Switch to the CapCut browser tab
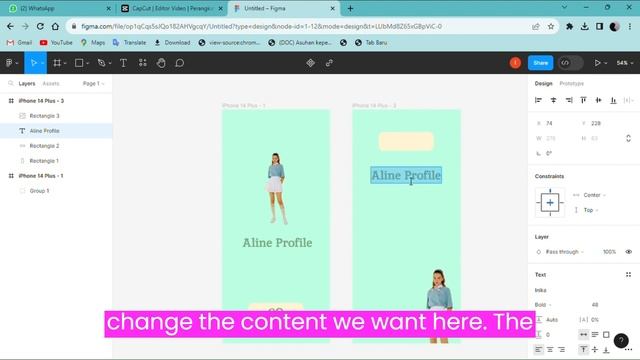Image resolution: width=640 pixels, height=360 pixels. point(173,8)
